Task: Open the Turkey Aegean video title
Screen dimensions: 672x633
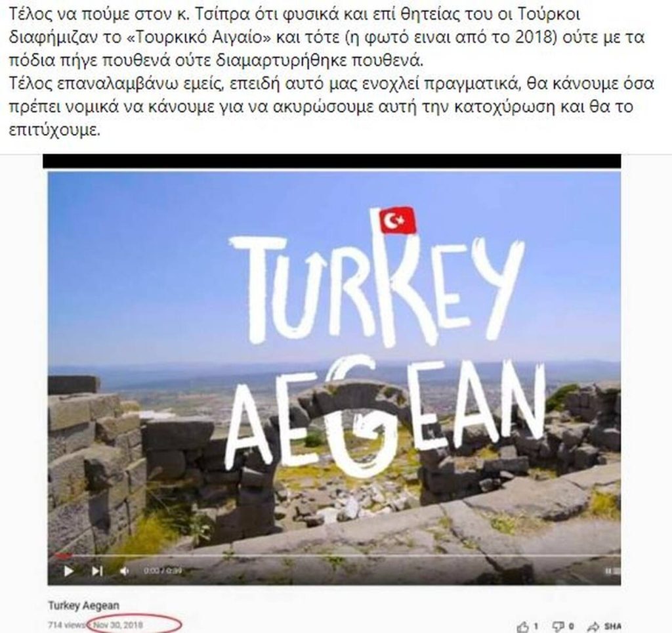Action: 83,605
